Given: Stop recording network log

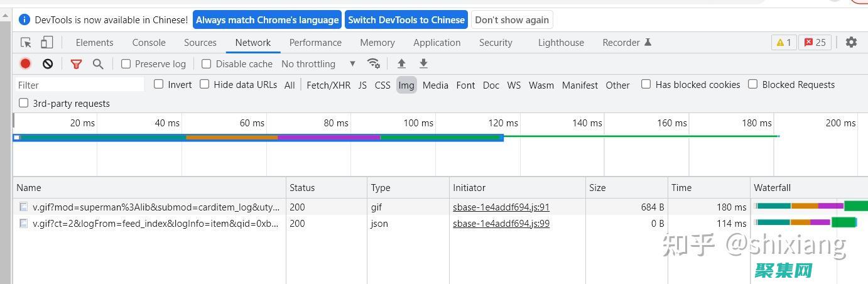Looking at the screenshot, I should pos(25,63).
